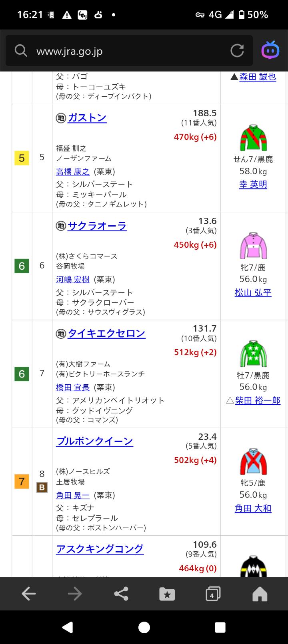Open jockey 松山 弘平 profile link

253,293
